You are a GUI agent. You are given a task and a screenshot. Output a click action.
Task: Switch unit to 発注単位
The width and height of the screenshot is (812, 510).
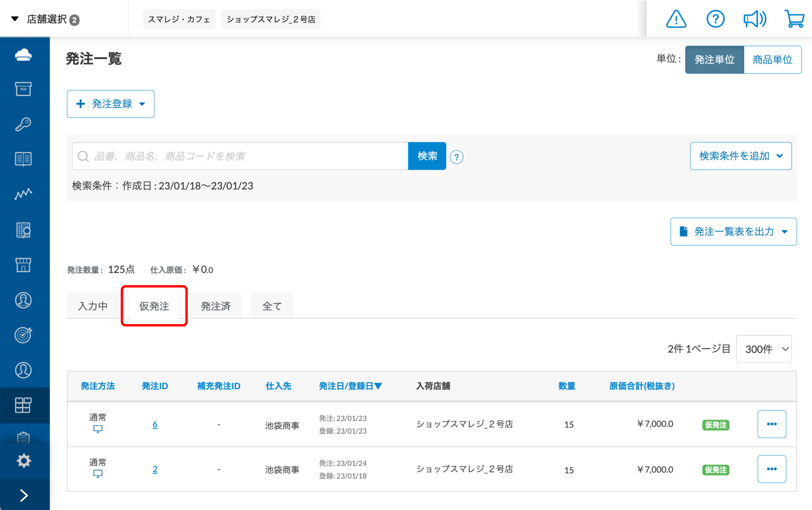[714, 60]
